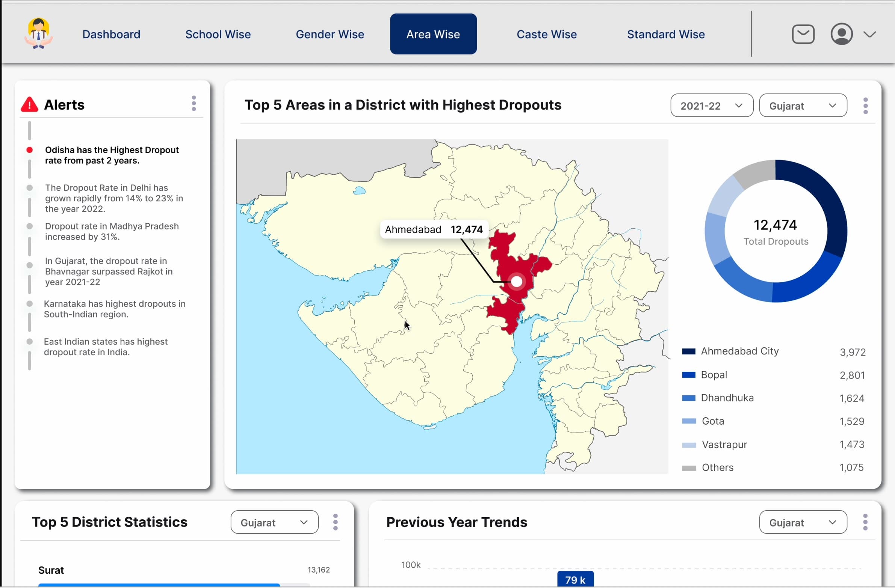Image resolution: width=895 pixels, height=588 pixels.
Task: Open Top 5 District Statistics three-dot menu
Action: pyautogui.click(x=336, y=522)
